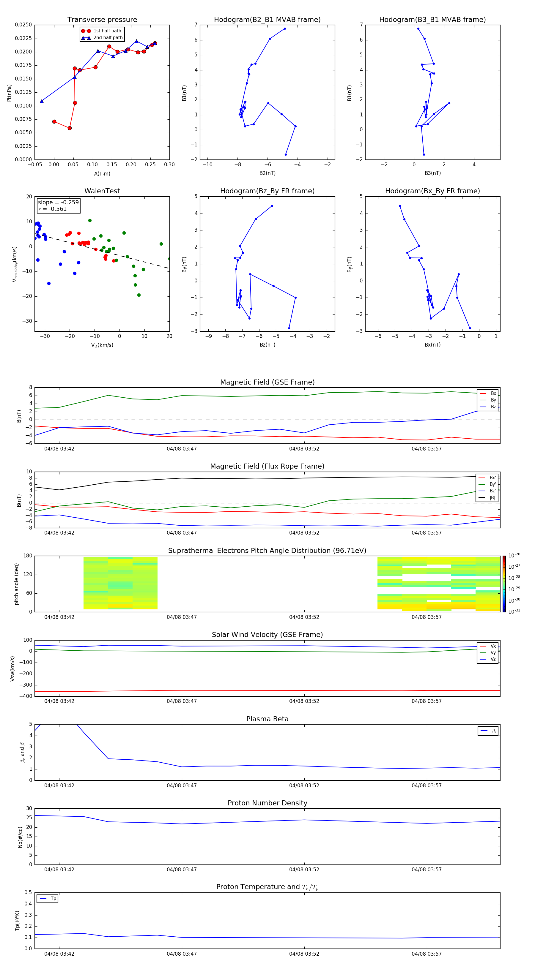This screenshot has height=980, width=535.
Task: Click the 'Vremaining(km/s)' y-axis label
Action: [x=15, y=264]
